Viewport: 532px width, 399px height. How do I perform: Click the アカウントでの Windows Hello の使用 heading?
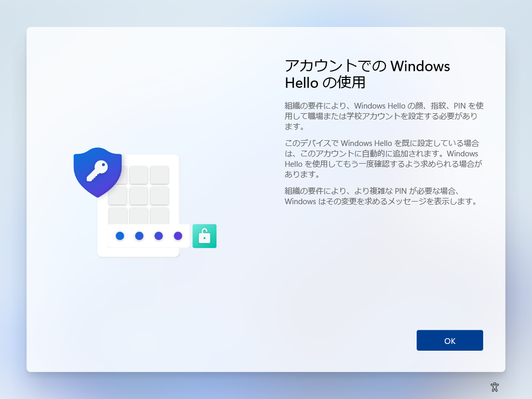coord(367,74)
